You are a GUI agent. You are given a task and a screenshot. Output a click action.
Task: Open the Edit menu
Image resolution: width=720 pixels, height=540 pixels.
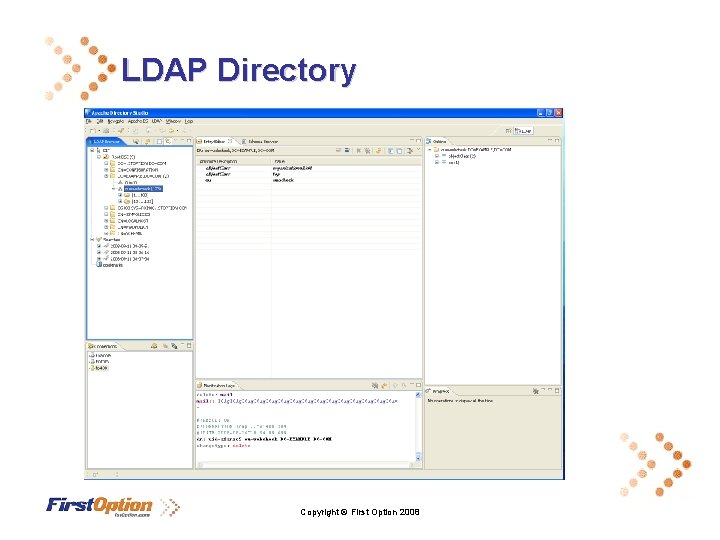click(x=100, y=122)
